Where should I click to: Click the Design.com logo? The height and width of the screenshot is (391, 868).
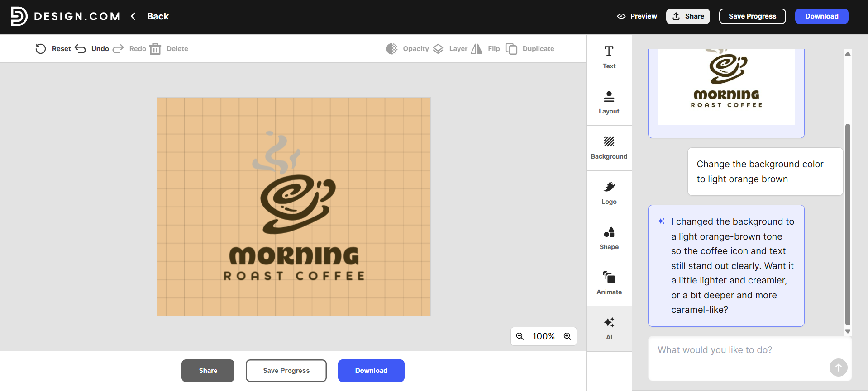pyautogui.click(x=66, y=16)
